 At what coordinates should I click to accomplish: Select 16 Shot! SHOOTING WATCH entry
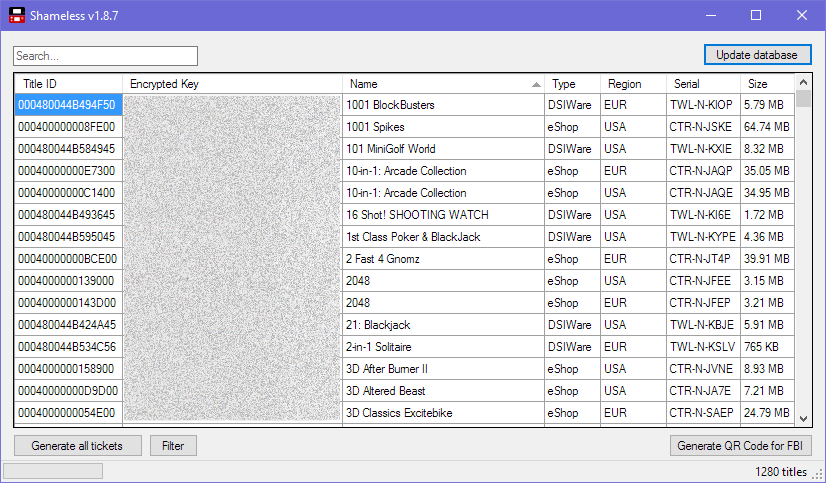coord(444,215)
